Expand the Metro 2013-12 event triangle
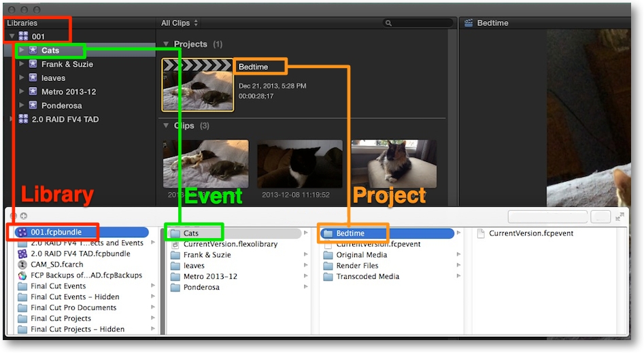Image resolution: width=644 pixels, height=353 pixels. click(x=22, y=92)
